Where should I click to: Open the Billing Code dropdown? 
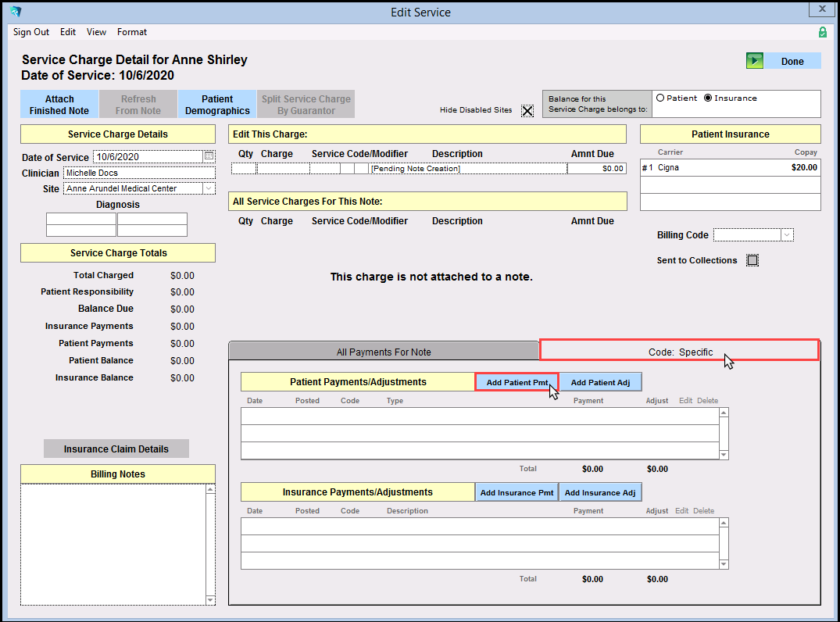(x=787, y=235)
